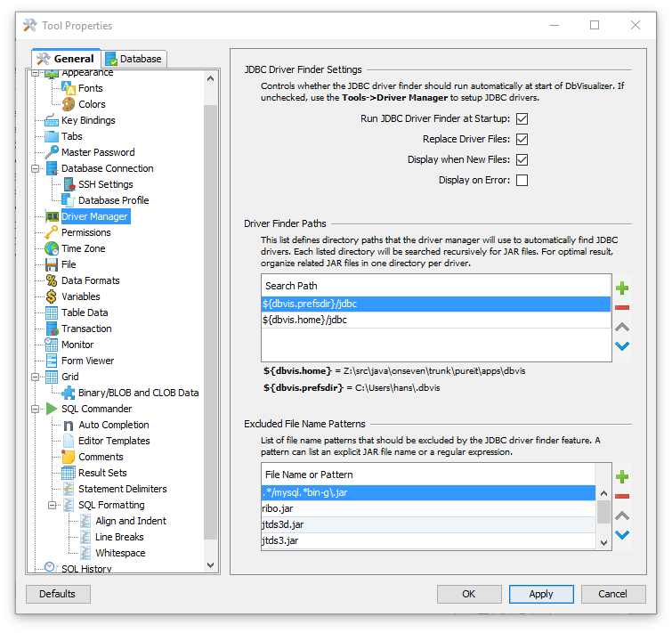Uncheck Run JDBC Driver Finder at Startup
This screenshot has height=633, width=672.
pos(522,118)
